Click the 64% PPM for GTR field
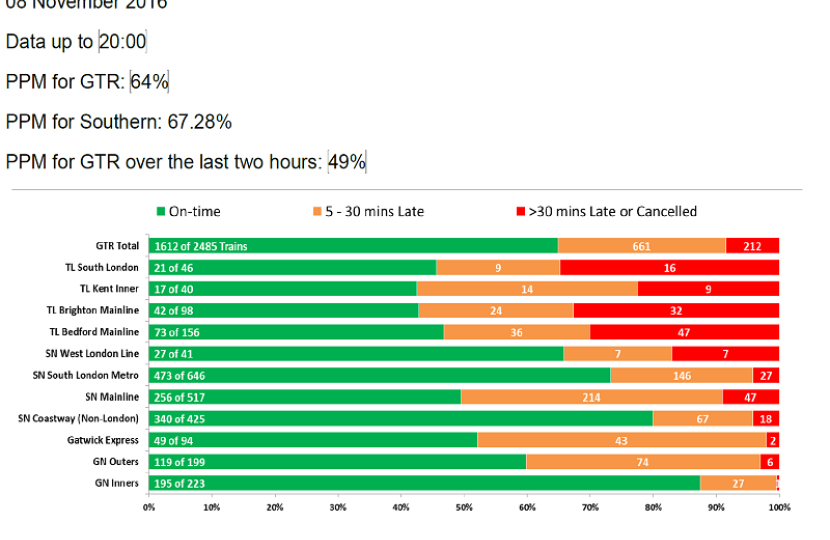Screen dimensions: 830x540 pos(149,82)
